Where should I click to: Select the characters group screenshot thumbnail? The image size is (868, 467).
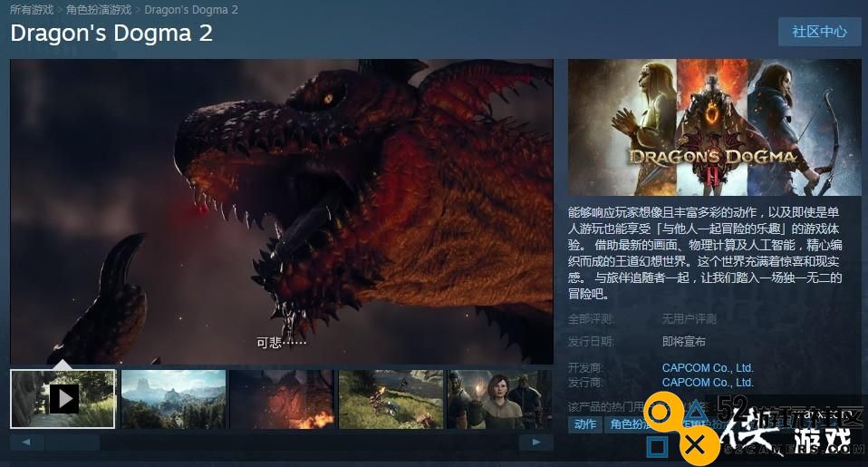(499, 399)
